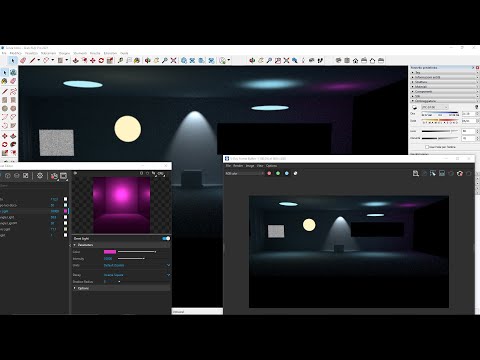
Task: Open Image menu in Frame Buffer
Action: (250, 166)
